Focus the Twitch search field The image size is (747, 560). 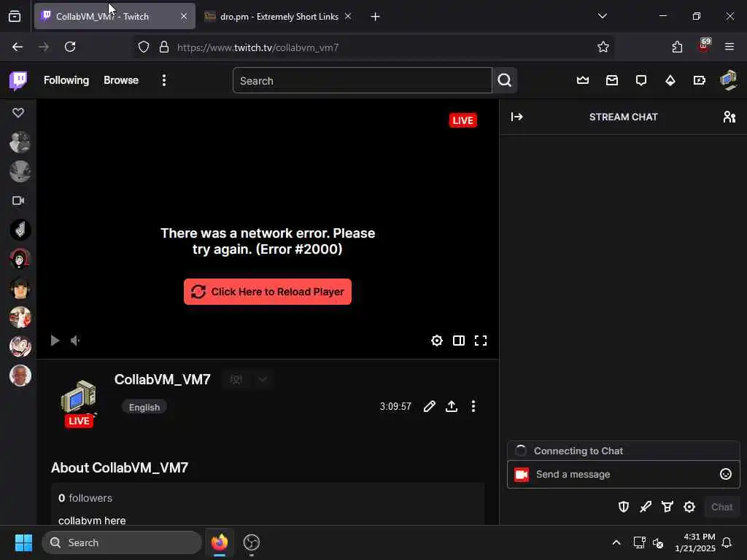coord(362,80)
